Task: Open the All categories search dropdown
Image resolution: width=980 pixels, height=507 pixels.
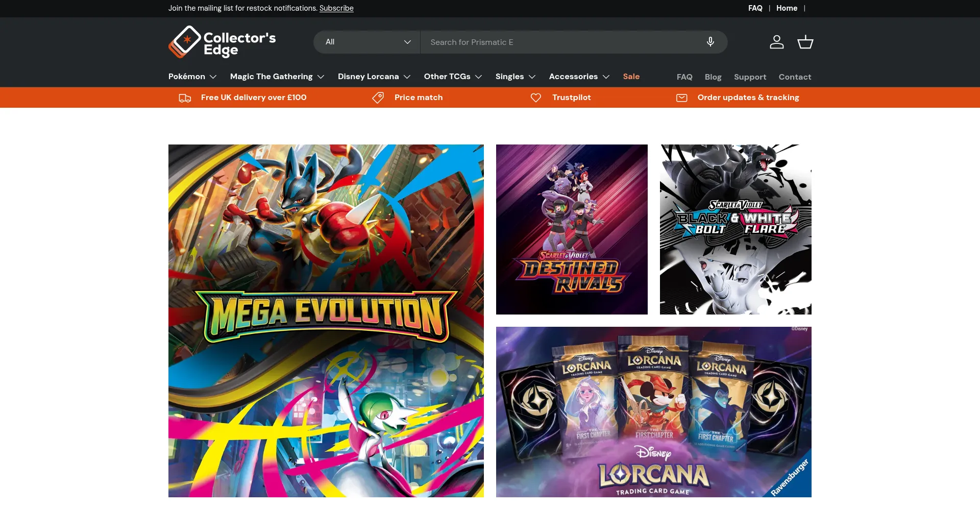Action: tap(367, 42)
